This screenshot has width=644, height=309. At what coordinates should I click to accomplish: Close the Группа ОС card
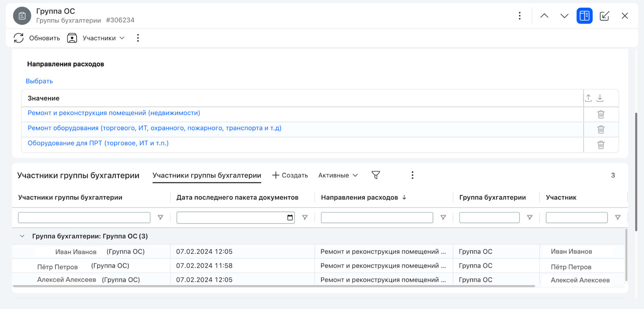(625, 16)
